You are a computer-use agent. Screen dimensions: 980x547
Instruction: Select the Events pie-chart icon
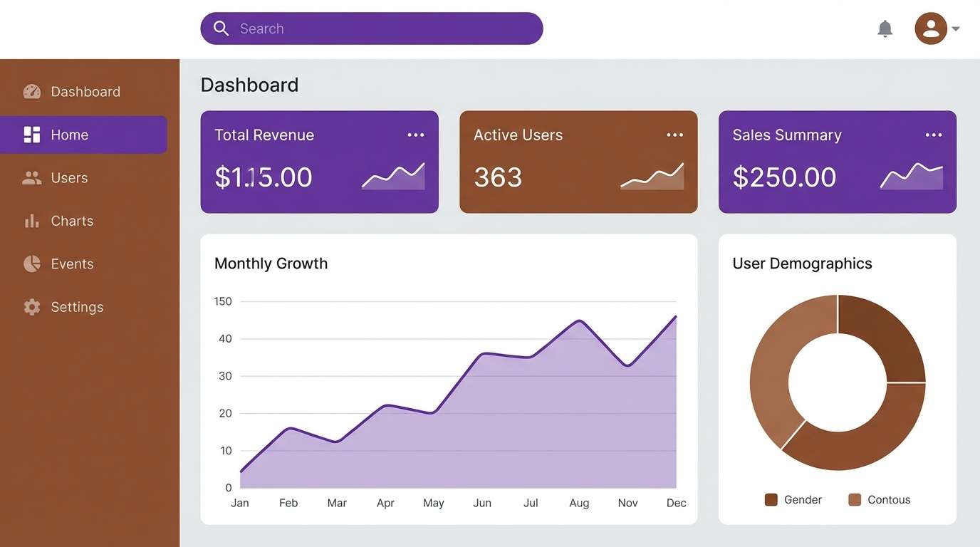32,264
